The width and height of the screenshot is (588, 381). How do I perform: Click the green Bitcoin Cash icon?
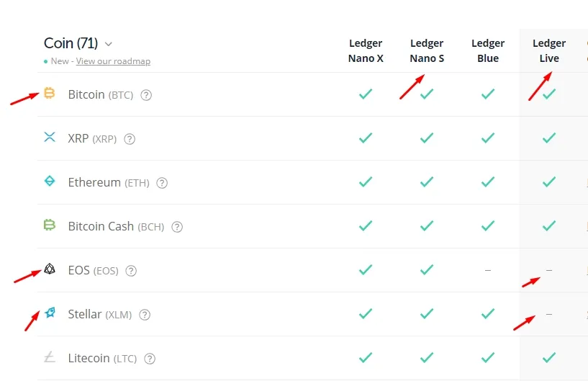[x=50, y=225]
